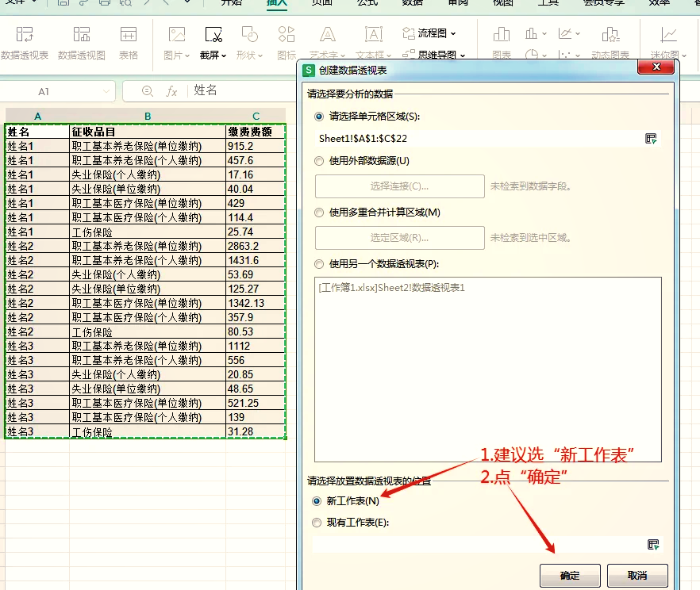Image resolution: width=700 pixels, height=590 pixels.
Task: Choose 新工作表 radio option
Action: click(317, 501)
